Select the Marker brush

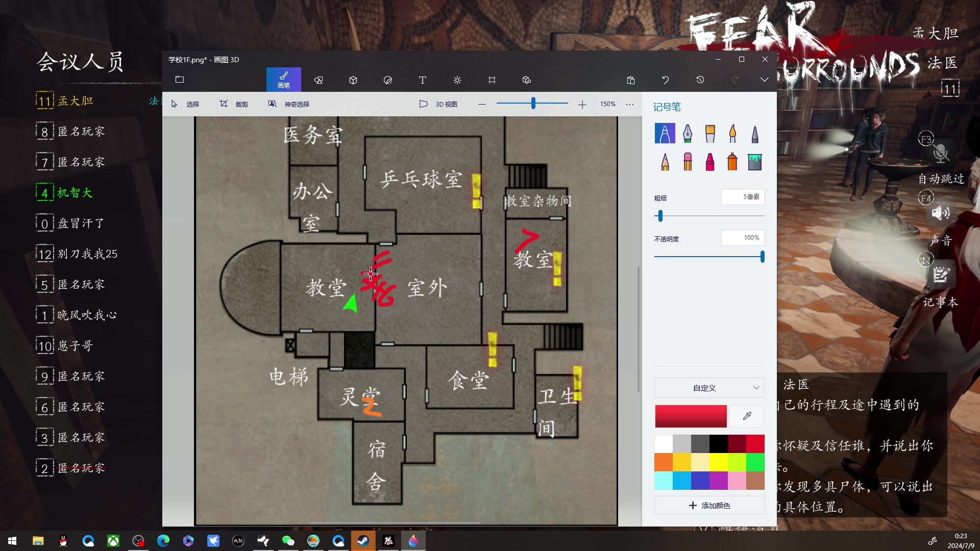pos(665,134)
